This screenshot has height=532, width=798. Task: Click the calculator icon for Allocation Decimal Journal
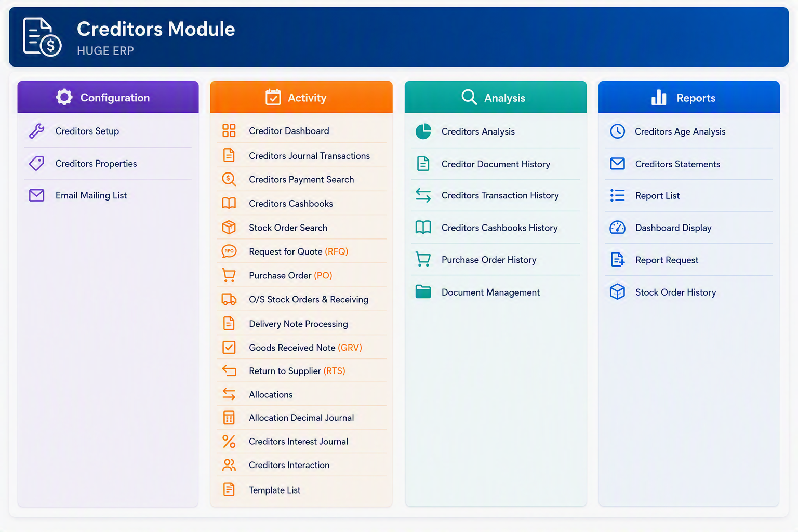(229, 418)
